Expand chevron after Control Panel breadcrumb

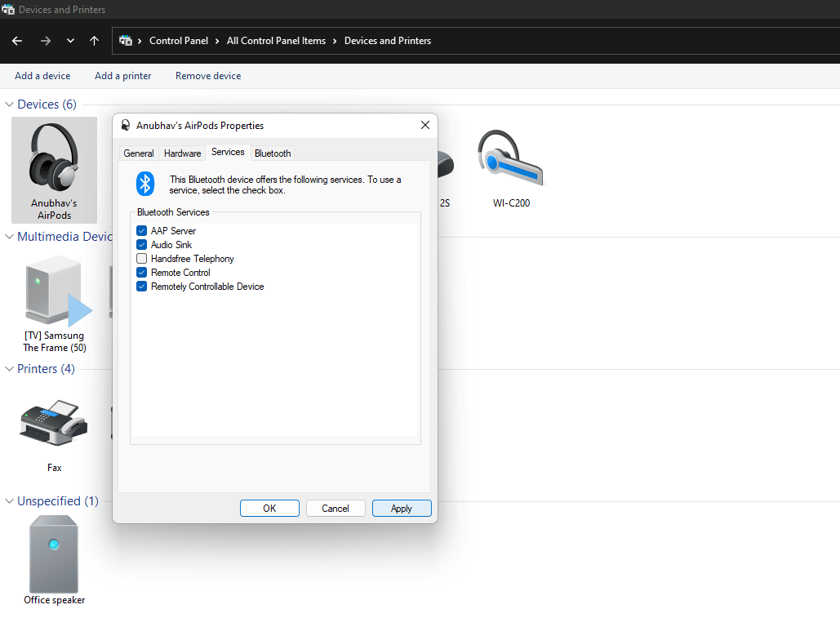217,42
